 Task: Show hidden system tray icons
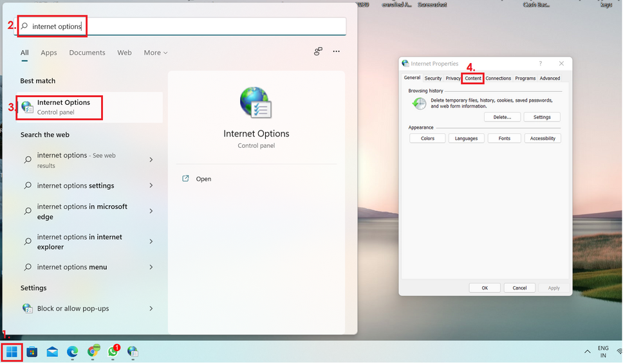pos(587,352)
